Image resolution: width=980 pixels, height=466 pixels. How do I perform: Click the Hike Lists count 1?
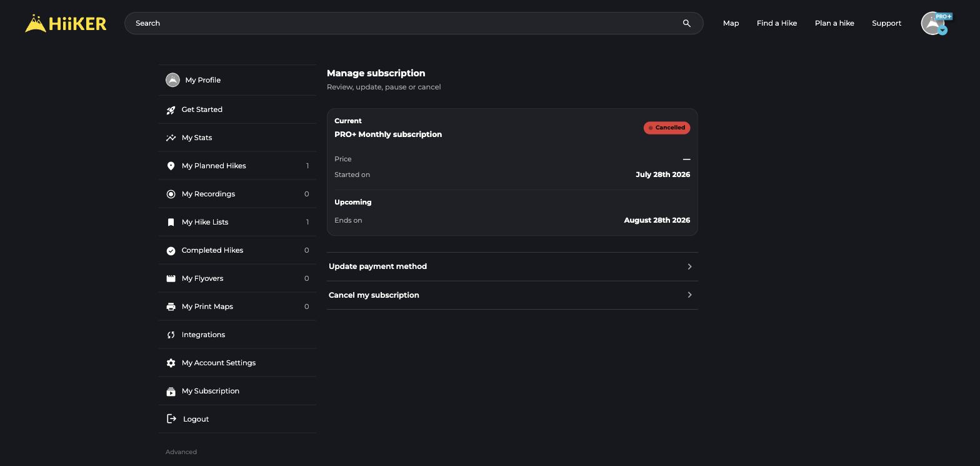coord(307,222)
